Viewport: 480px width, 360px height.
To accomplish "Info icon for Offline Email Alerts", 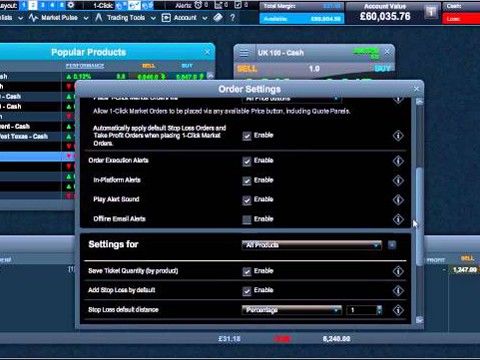I will (x=398, y=219).
